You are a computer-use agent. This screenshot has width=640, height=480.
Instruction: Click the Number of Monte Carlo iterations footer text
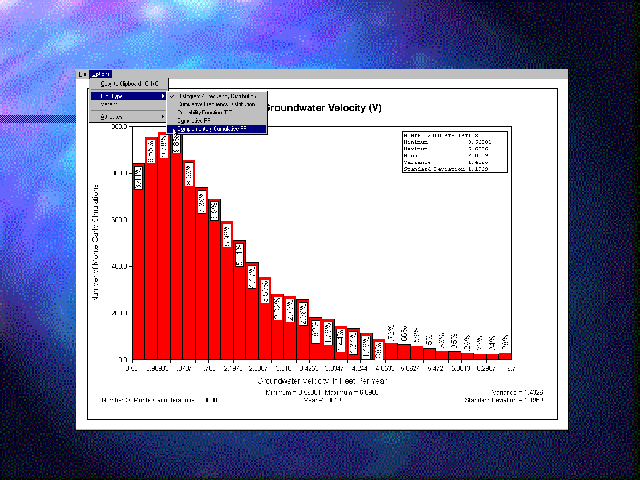pyautogui.click(x=160, y=400)
